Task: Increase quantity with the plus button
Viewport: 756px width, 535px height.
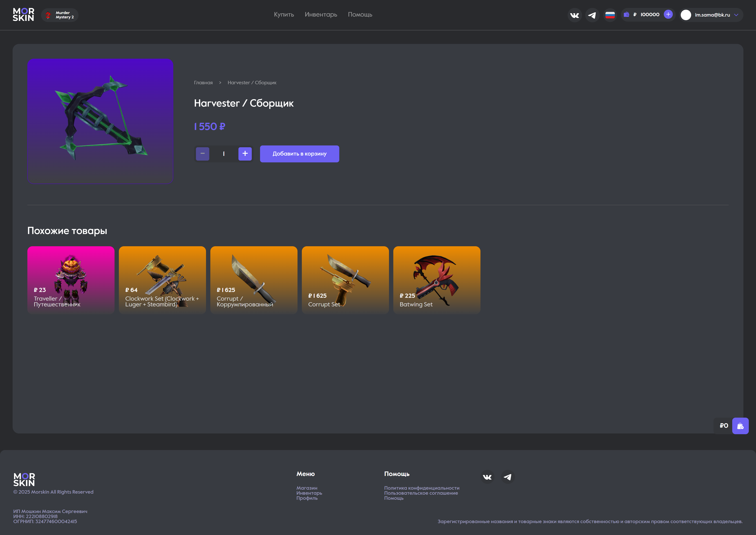Action: [245, 154]
